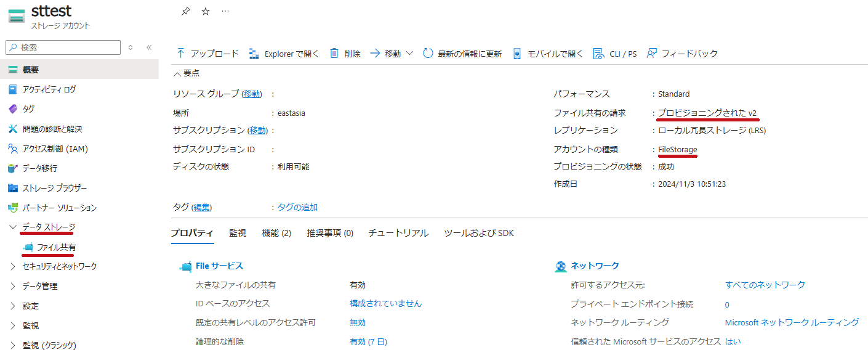Viewport: 868px width, 355px height.
Task: Open the File サービス heading link
Action: tap(219, 266)
